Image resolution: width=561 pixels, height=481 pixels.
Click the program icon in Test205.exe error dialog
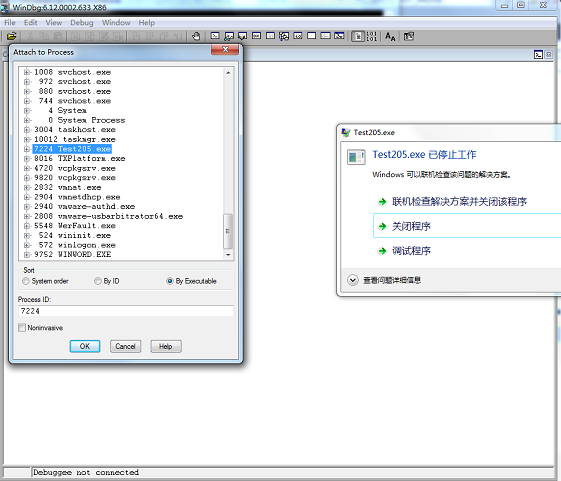click(x=356, y=157)
